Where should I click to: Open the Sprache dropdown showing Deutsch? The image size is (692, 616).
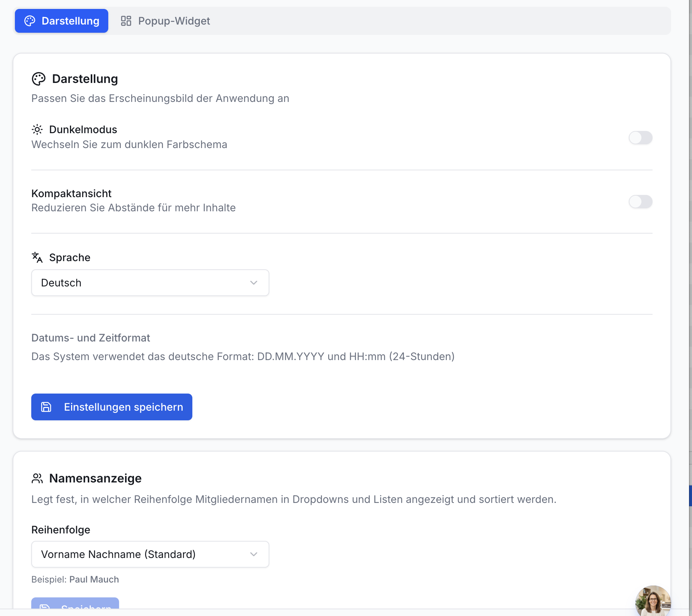click(150, 283)
